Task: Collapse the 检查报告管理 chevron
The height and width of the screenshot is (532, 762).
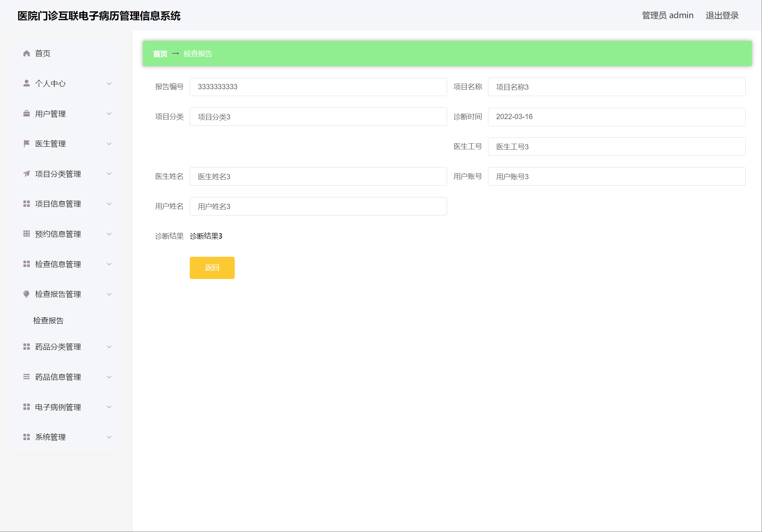Action: pyautogui.click(x=109, y=294)
